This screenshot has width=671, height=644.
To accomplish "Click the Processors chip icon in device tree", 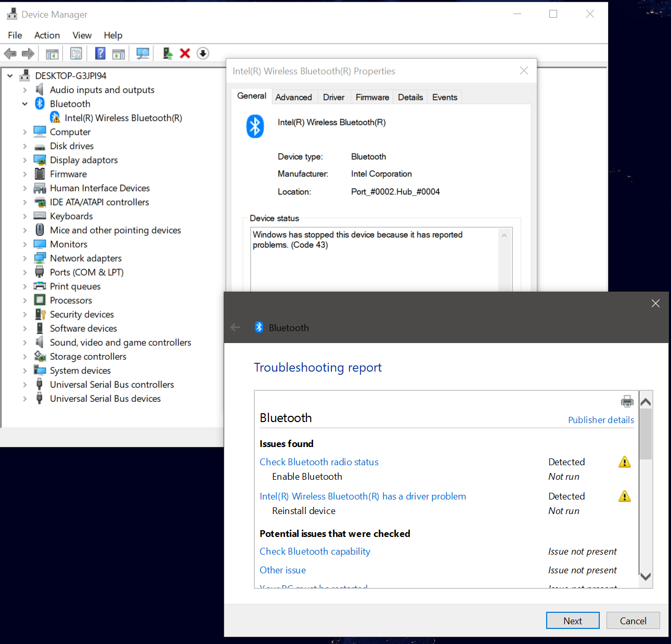I will tap(40, 300).
